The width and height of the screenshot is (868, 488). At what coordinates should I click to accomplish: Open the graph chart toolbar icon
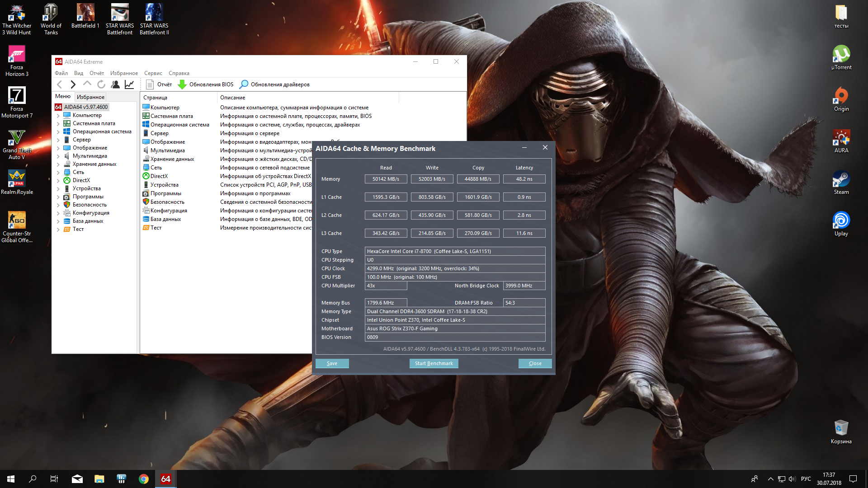pyautogui.click(x=129, y=84)
